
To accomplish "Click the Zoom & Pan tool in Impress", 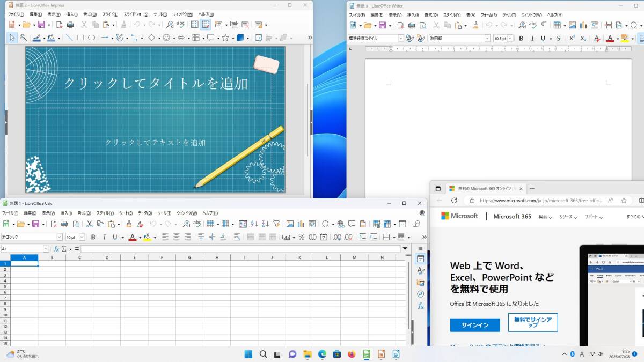I will tap(23, 38).
